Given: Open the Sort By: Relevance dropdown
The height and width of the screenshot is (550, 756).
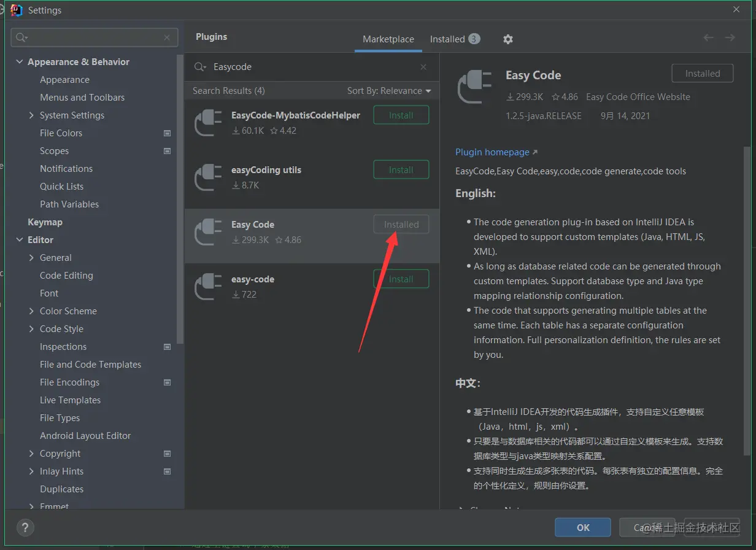Looking at the screenshot, I should pyautogui.click(x=389, y=91).
